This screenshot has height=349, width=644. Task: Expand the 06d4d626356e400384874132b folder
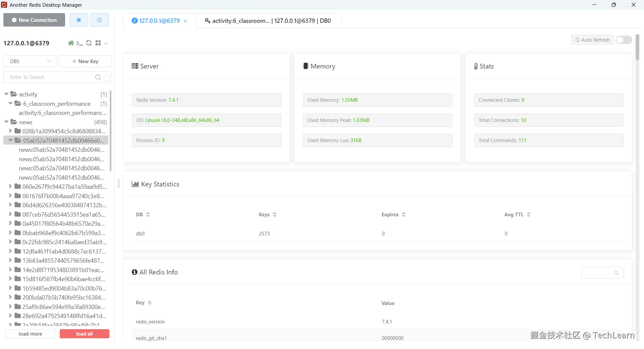pyautogui.click(x=10, y=205)
